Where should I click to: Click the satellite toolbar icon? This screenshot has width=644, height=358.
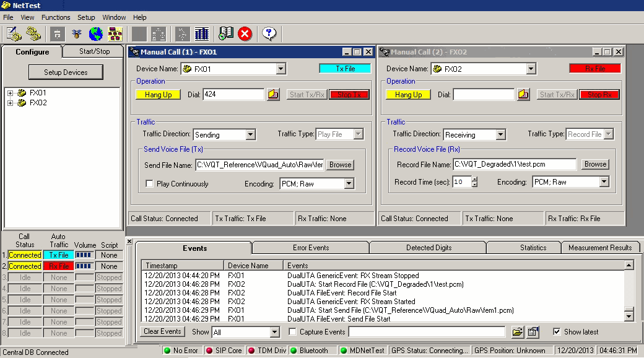tap(77, 33)
